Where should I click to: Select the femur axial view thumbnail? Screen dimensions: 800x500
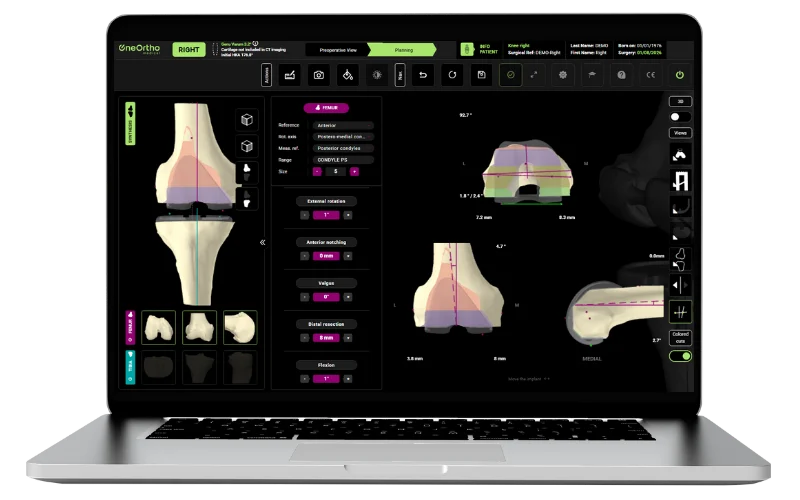pos(159,328)
